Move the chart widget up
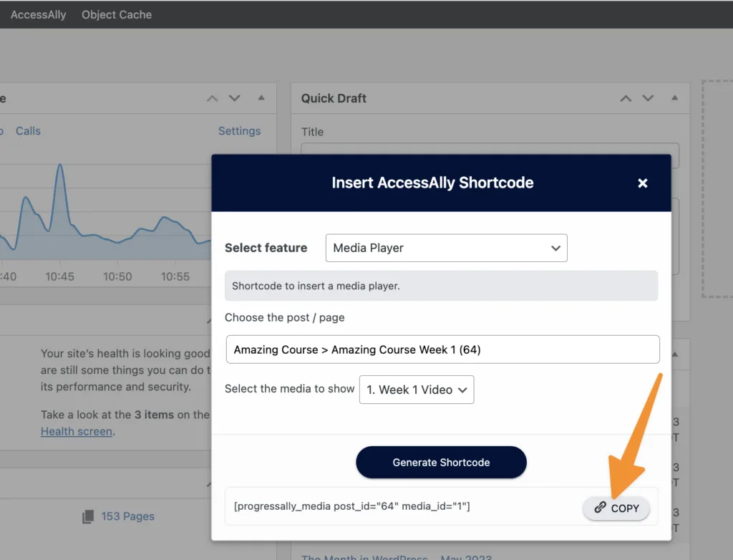This screenshot has height=560, width=733. coord(212,98)
